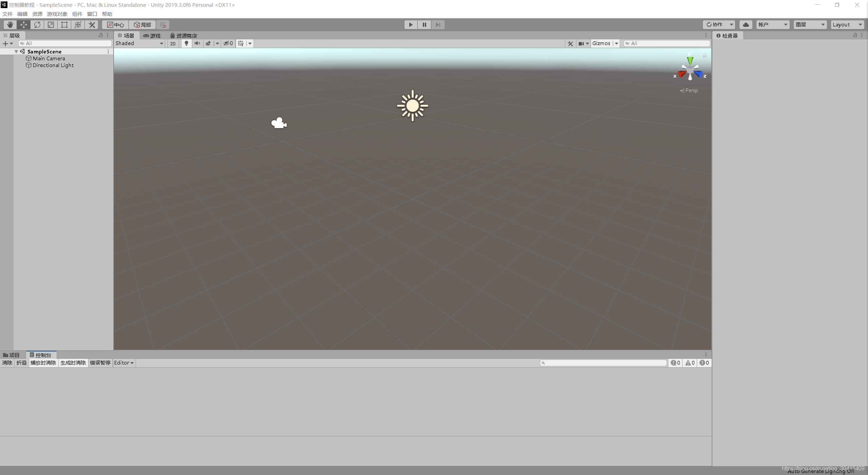
Task: Click the Move tool icon in toolbar
Action: [23, 25]
